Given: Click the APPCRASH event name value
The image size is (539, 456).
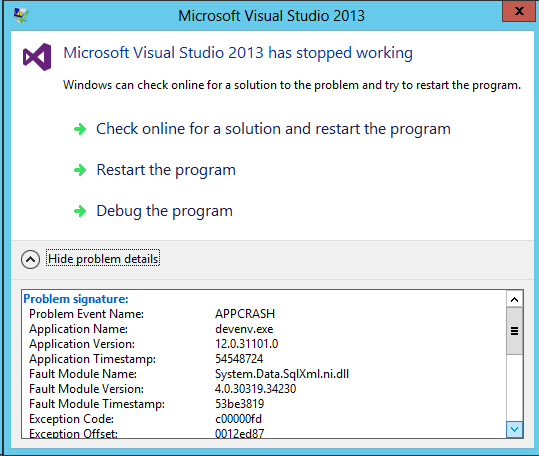Looking at the screenshot, I should click(245, 314).
